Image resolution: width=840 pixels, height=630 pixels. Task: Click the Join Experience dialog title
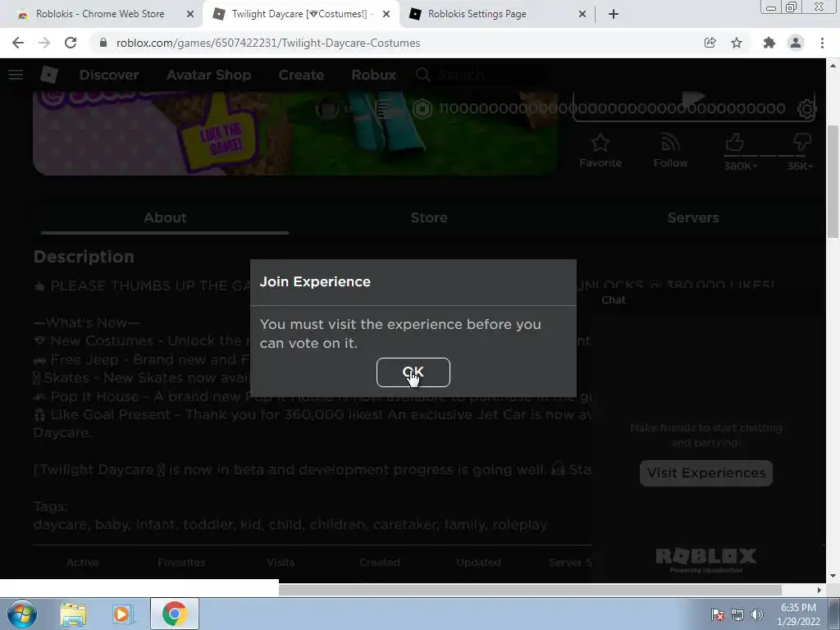point(315,282)
